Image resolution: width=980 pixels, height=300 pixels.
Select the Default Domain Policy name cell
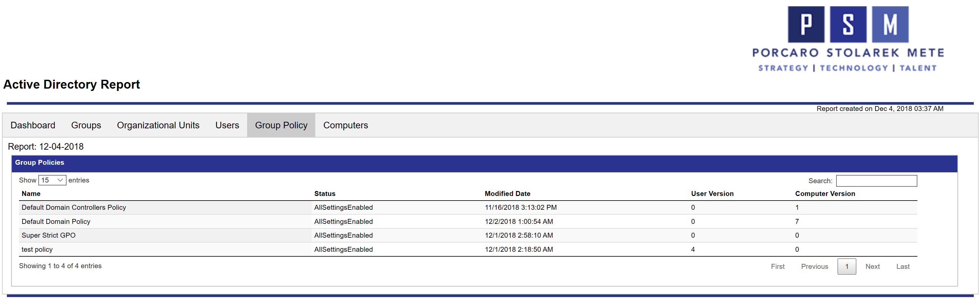pos(56,222)
